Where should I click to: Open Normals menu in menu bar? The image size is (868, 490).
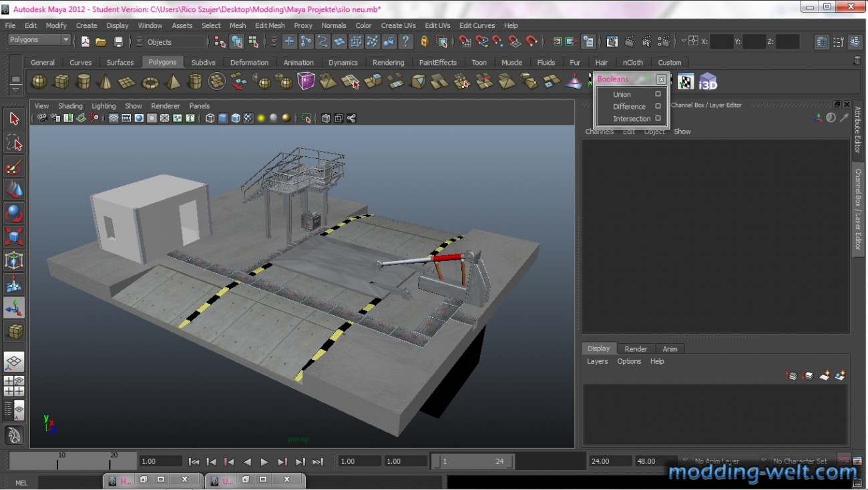click(334, 25)
